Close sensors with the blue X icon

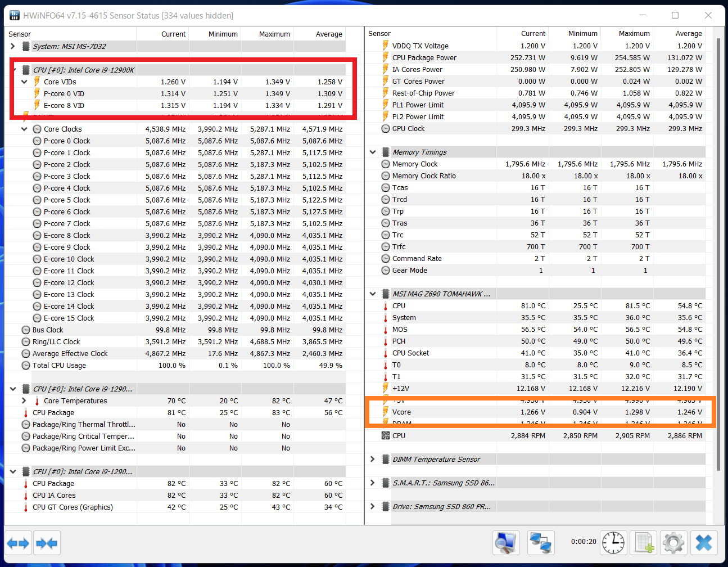[x=703, y=543]
